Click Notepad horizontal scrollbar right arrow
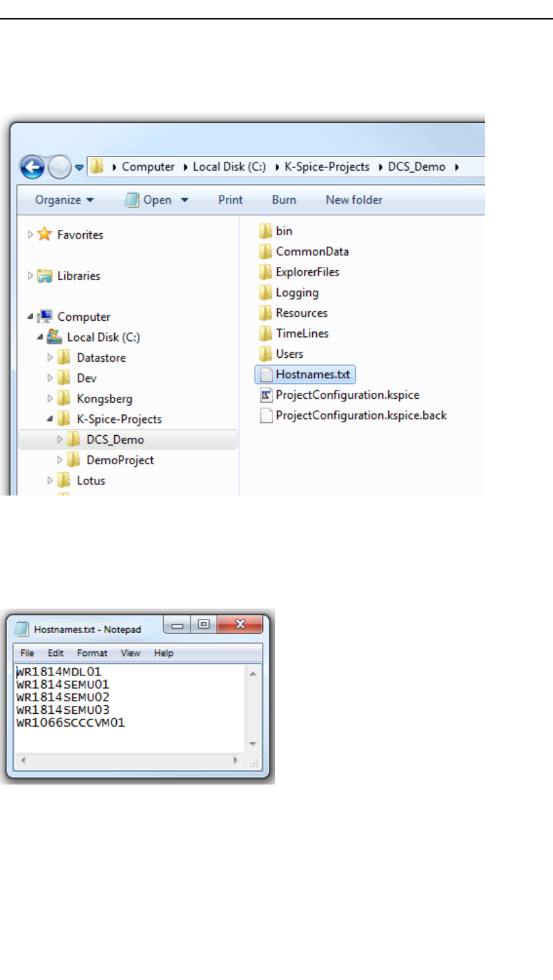The image size is (553, 980). 236,760
